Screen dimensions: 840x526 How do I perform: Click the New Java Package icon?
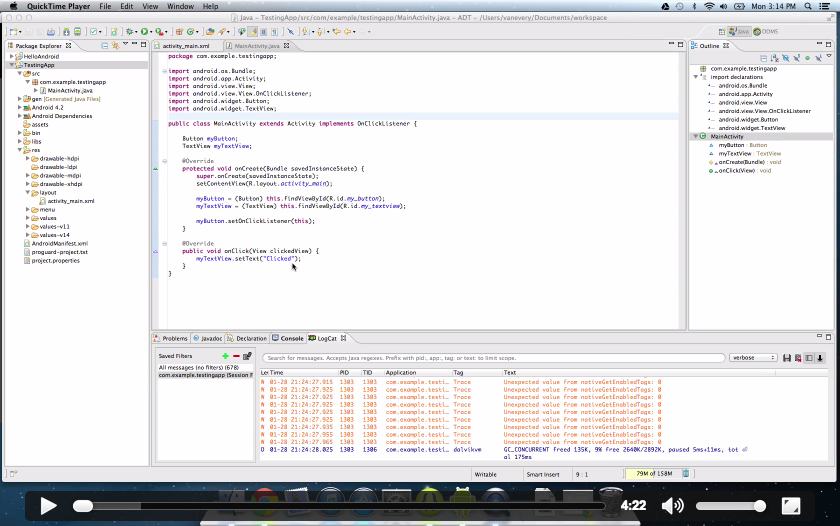[179, 32]
